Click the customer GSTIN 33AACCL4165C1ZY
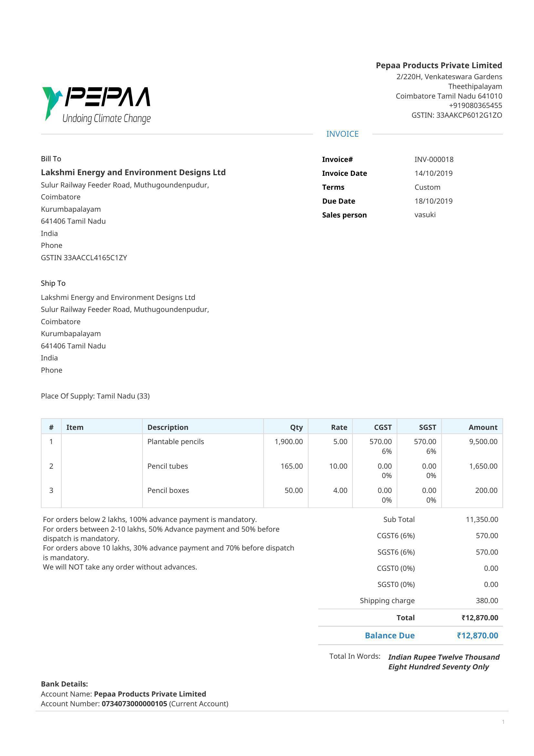This screenshot has width=534, height=756. pos(84,258)
